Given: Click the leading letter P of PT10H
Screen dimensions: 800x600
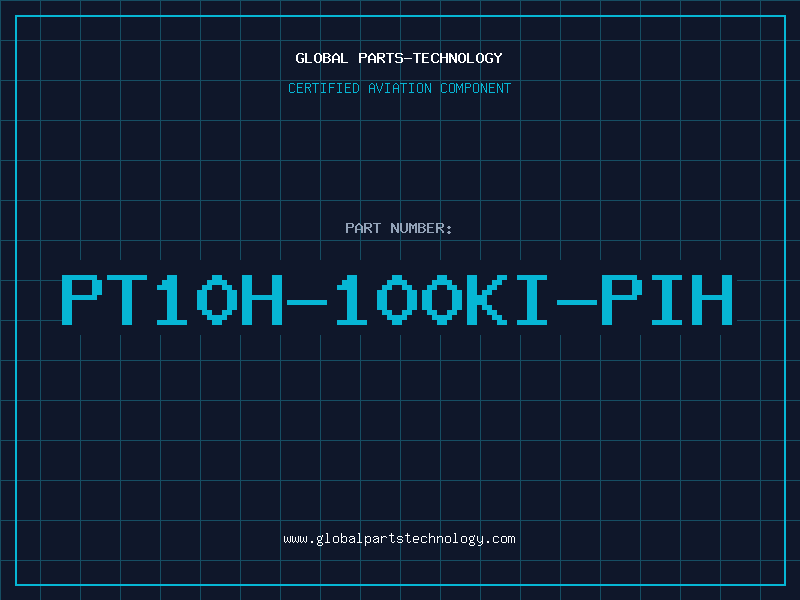Looking at the screenshot, I should pos(82,299).
